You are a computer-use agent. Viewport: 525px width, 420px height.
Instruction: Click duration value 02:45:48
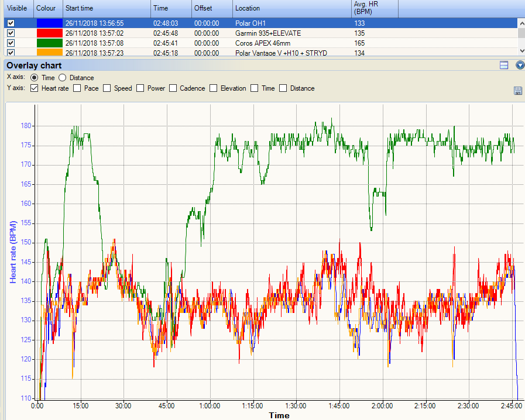tap(166, 33)
